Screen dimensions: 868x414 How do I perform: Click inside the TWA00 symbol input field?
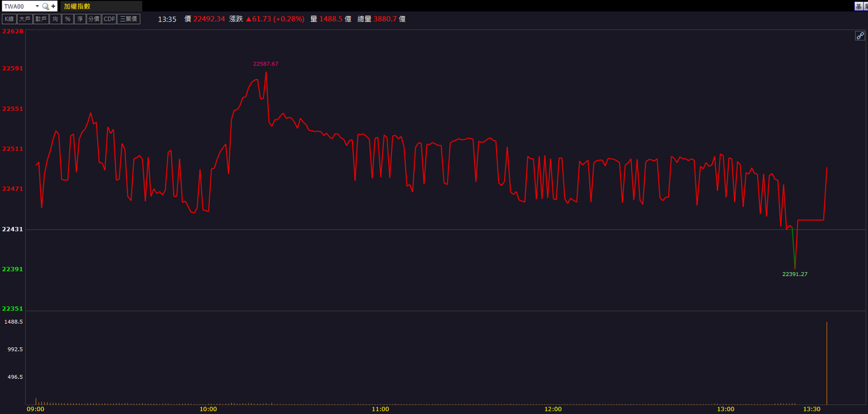18,6
